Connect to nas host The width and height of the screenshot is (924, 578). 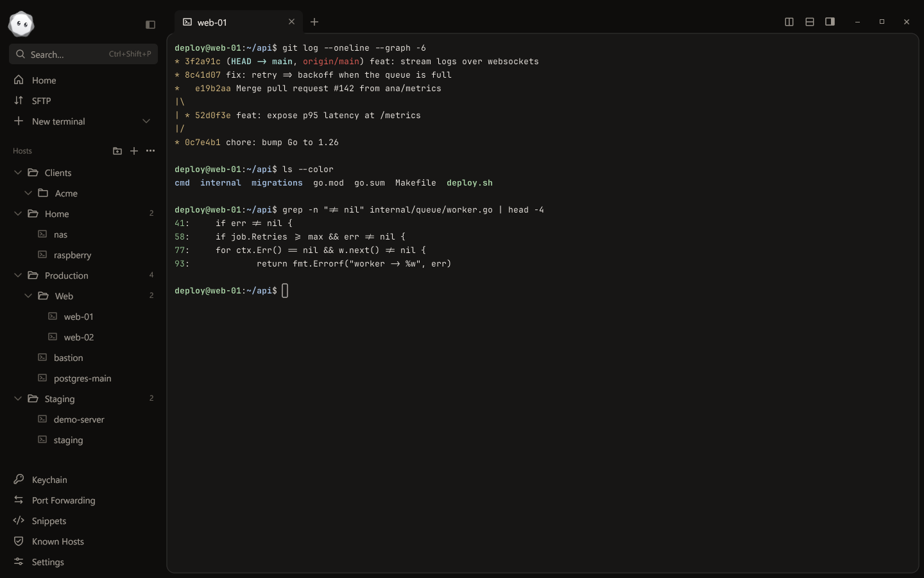coord(83,234)
